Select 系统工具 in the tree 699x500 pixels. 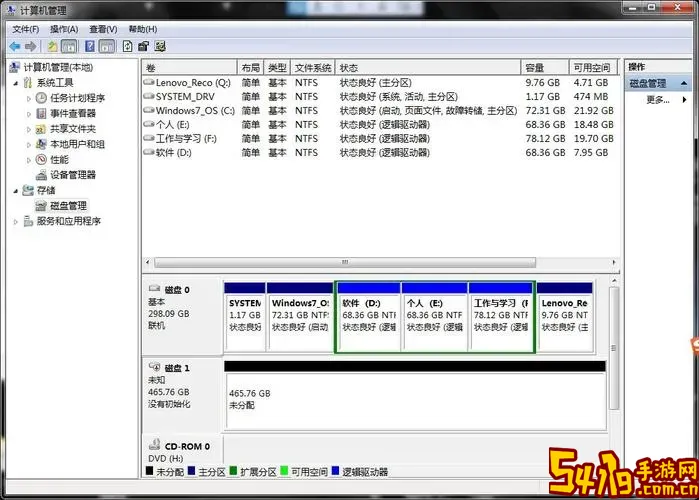(55, 82)
